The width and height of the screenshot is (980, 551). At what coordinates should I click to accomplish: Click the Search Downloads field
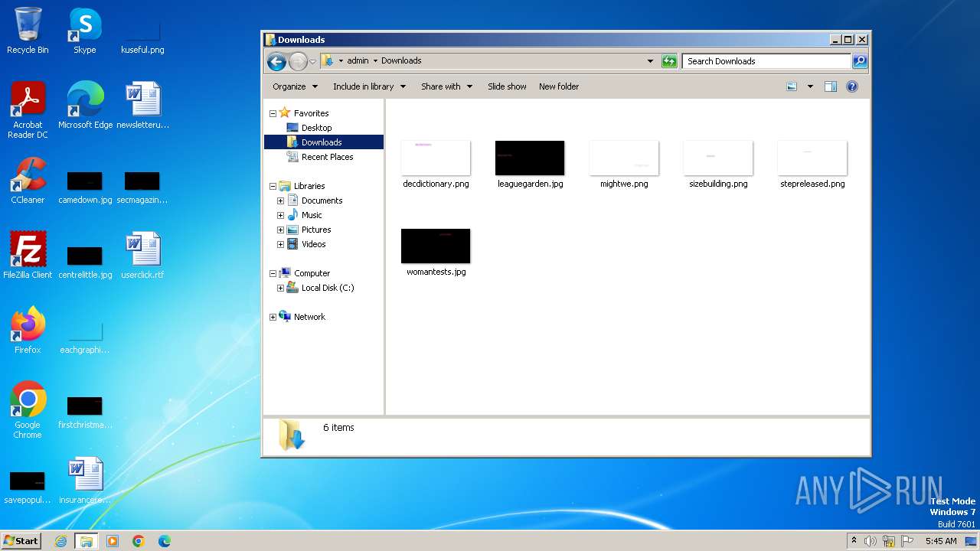(767, 61)
